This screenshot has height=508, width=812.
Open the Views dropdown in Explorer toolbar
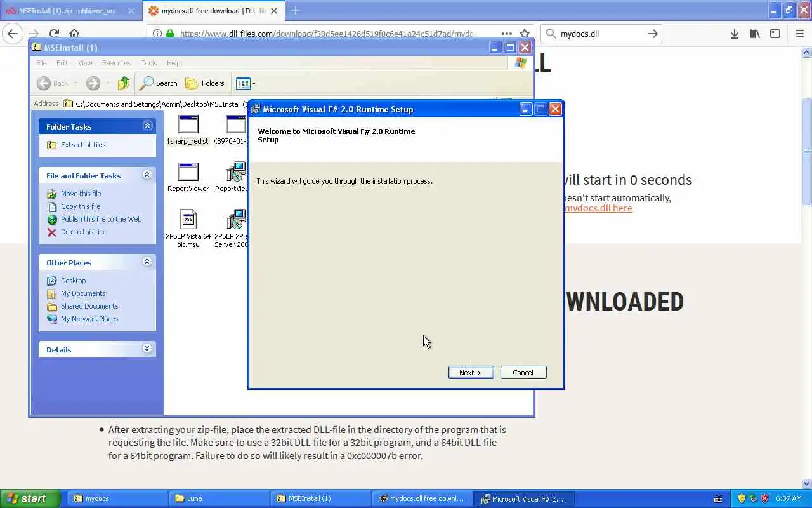point(246,83)
